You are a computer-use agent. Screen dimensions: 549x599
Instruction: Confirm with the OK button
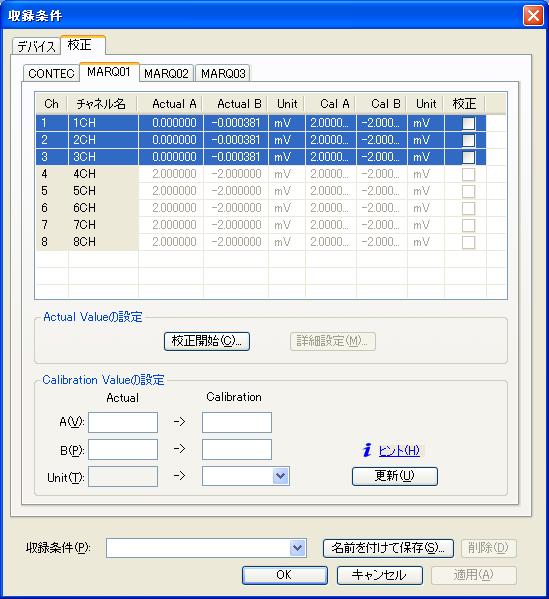(285, 575)
